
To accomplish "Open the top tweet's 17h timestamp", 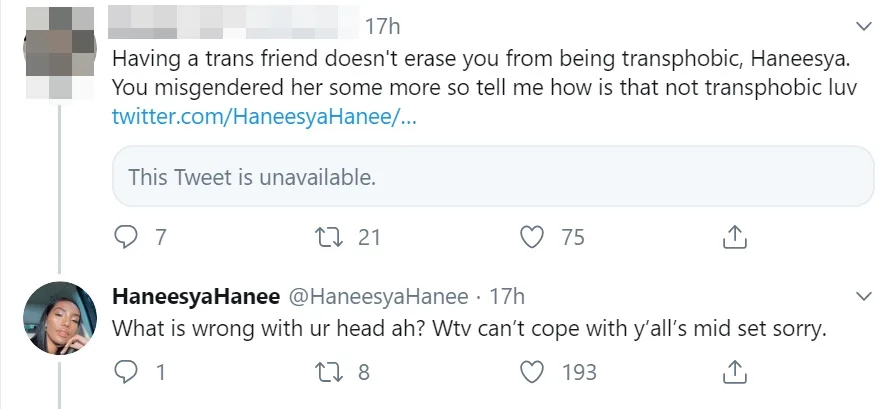I will coord(383,24).
